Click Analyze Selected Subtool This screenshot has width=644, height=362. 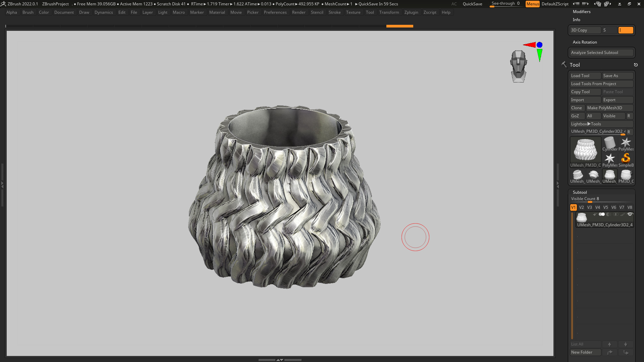coord(601,53)
